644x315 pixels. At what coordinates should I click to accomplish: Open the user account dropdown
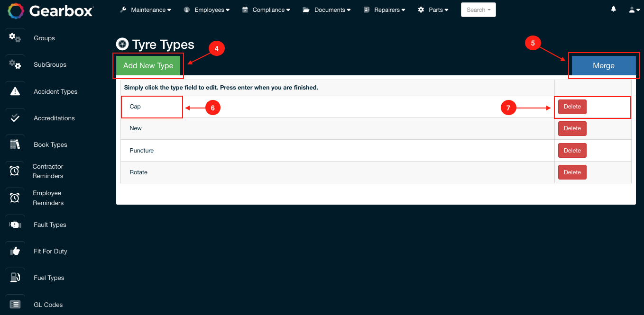coord(634,10)
